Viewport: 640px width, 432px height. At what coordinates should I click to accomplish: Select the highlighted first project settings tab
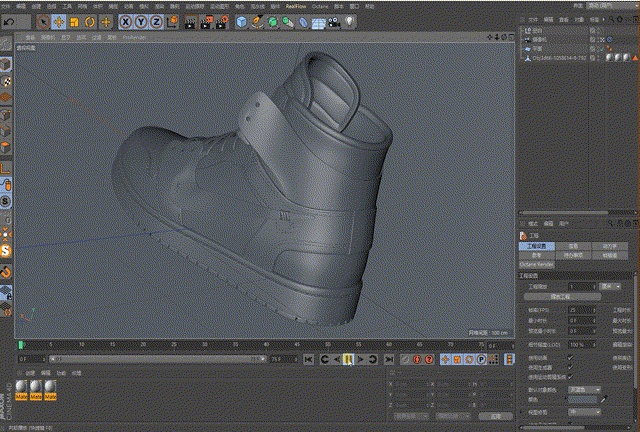[537, 246]
